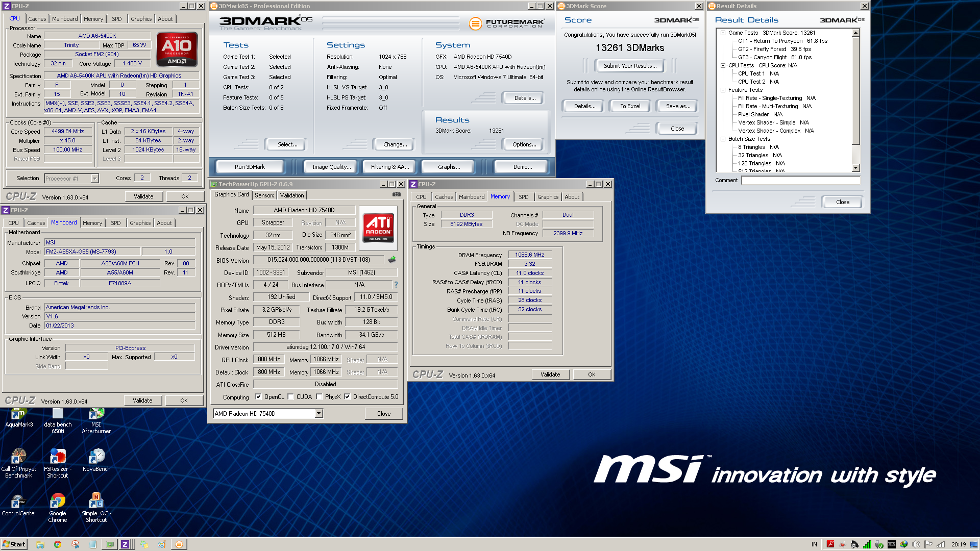
Task: Click Comment field in Result Details
Action: (800, 180)
